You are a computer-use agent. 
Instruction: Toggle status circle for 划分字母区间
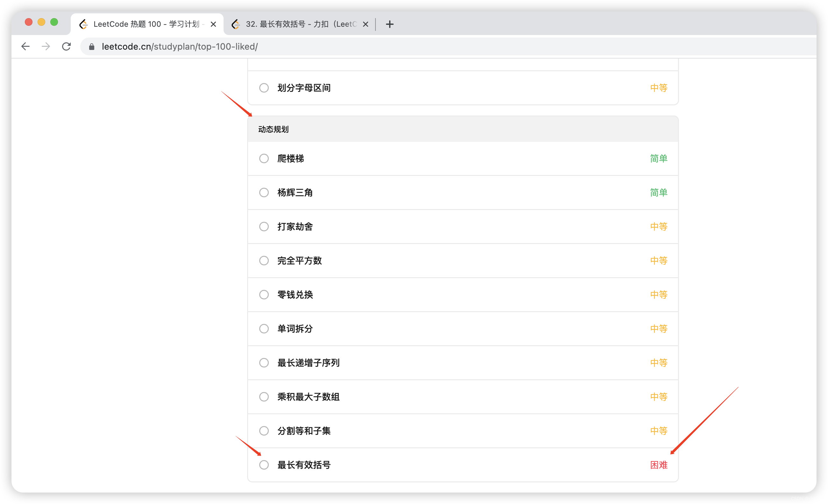point(264,88)
